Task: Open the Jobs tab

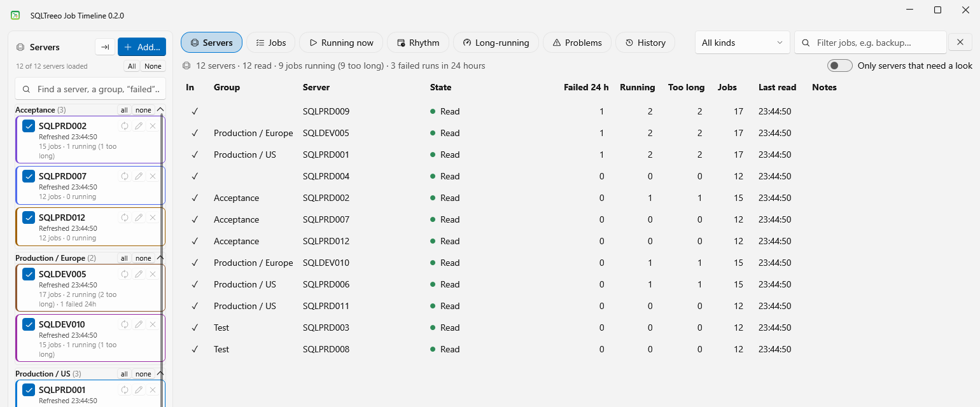Action: (270, 43)
